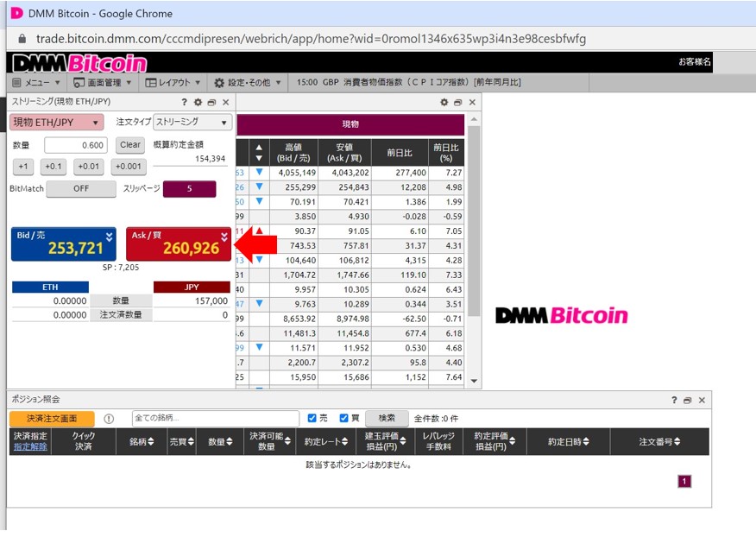Click the 安値 (Ask/買) column header

point(344,153)
